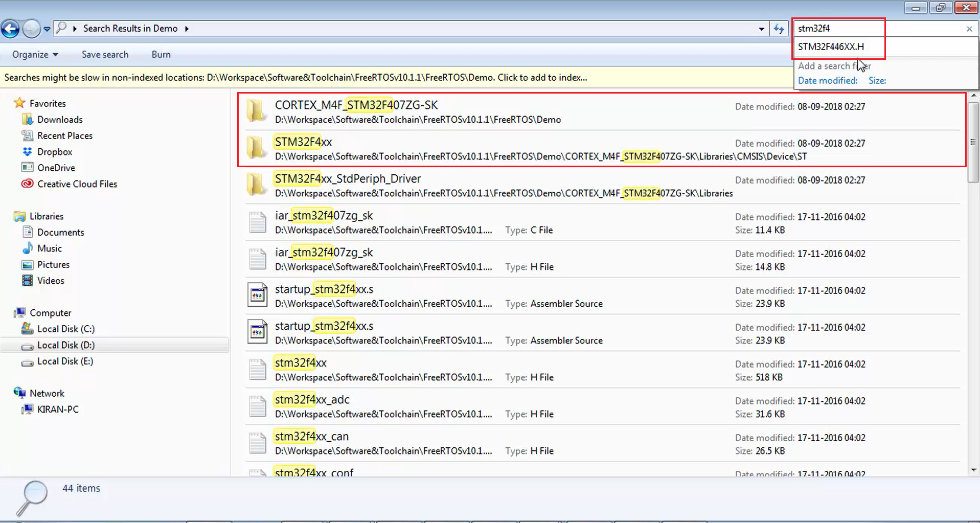The image size is (980, 523).
Task: Select Favorites in the navigation pane
Action: [48, 103]
